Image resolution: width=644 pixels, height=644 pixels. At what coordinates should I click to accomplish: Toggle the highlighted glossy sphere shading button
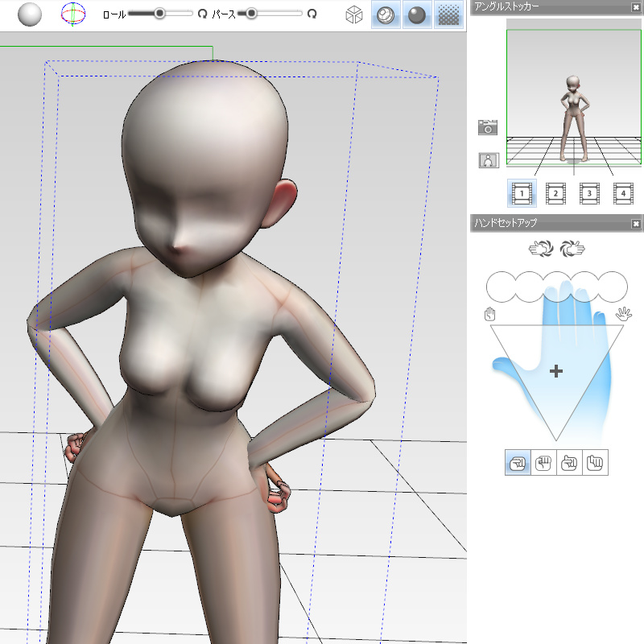pos(385,14)
